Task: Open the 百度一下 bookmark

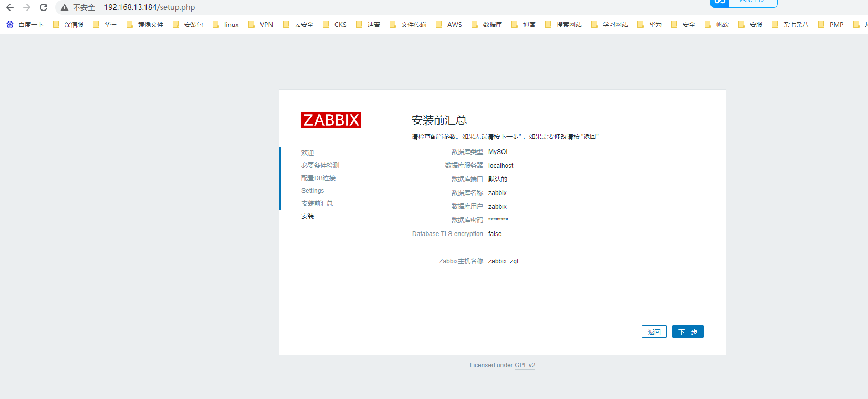Action: click(x=25, y=24)
